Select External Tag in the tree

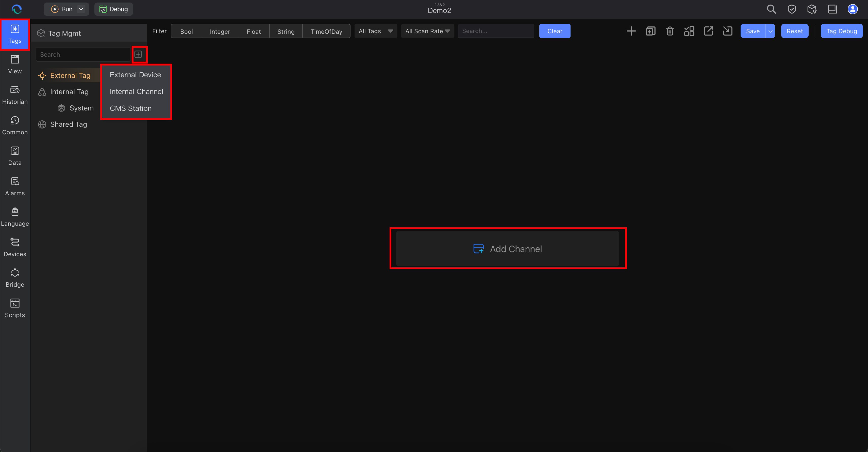point(70,75)
